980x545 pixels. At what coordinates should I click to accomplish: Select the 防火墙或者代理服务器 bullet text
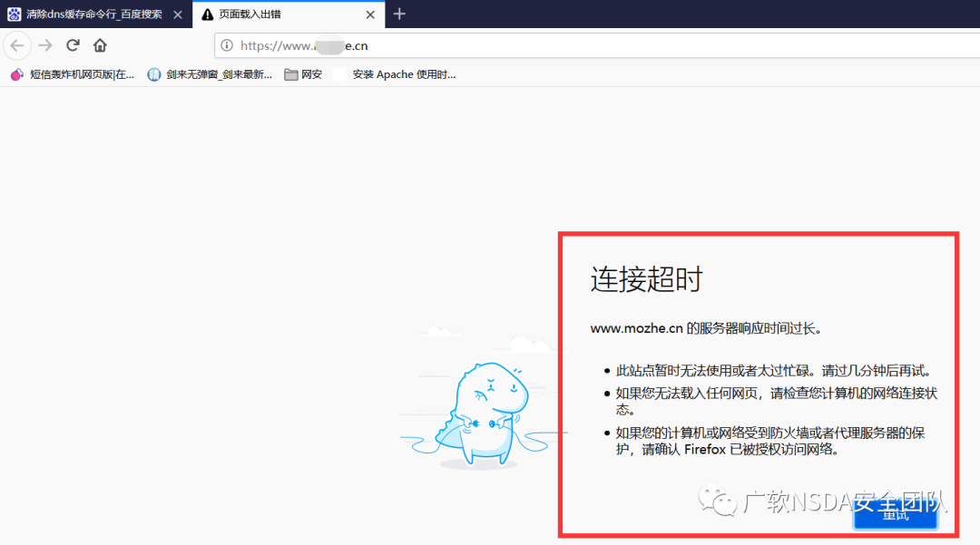click(770, 441)
